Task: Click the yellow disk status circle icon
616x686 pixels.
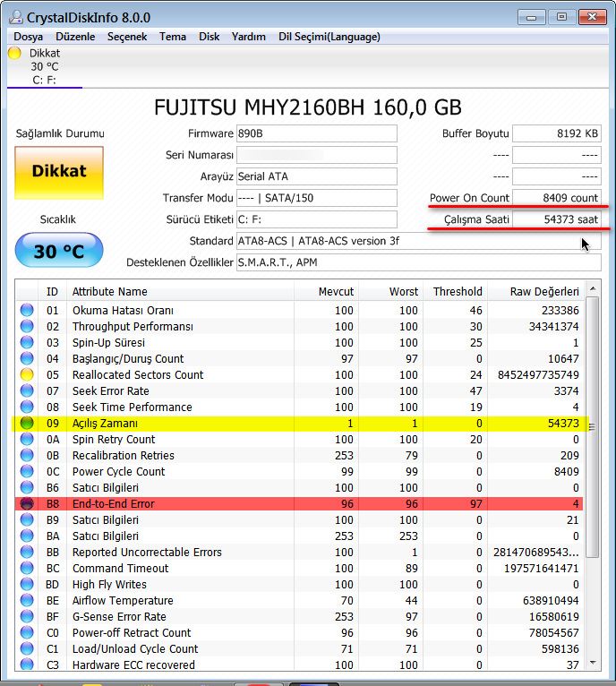Action: [x=14, y=54]
